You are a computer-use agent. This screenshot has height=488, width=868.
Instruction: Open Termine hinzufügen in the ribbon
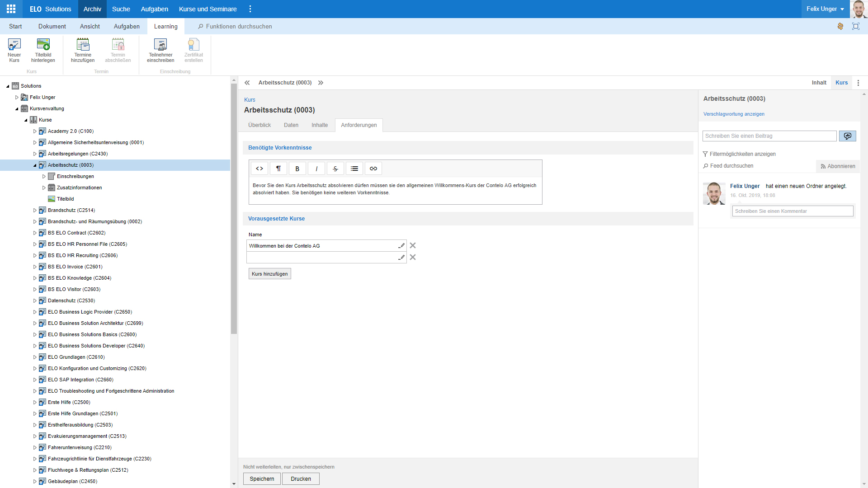coord(83,45)
